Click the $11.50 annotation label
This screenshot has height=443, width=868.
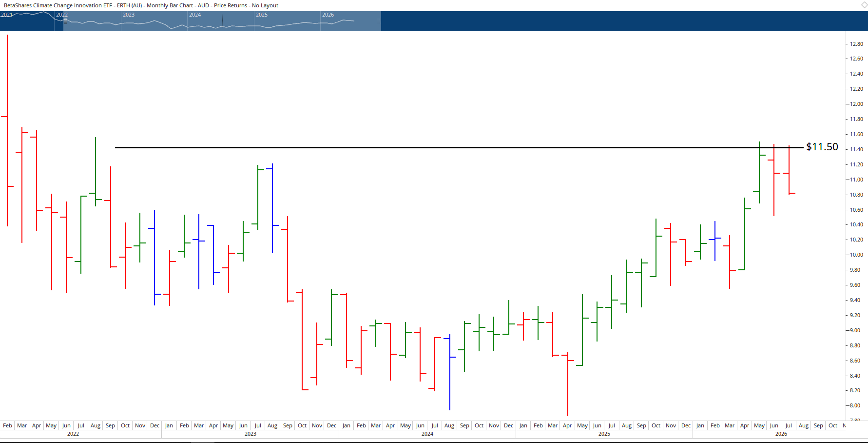click(822, 147)
